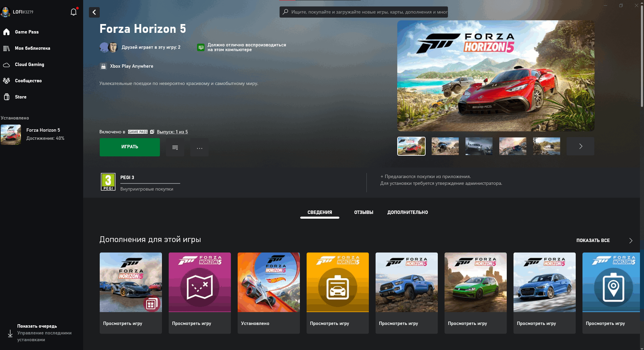644x350 pixels.
Task: Click the Установлено label on Hot Wheels card
Action: (x=255, y=323)
